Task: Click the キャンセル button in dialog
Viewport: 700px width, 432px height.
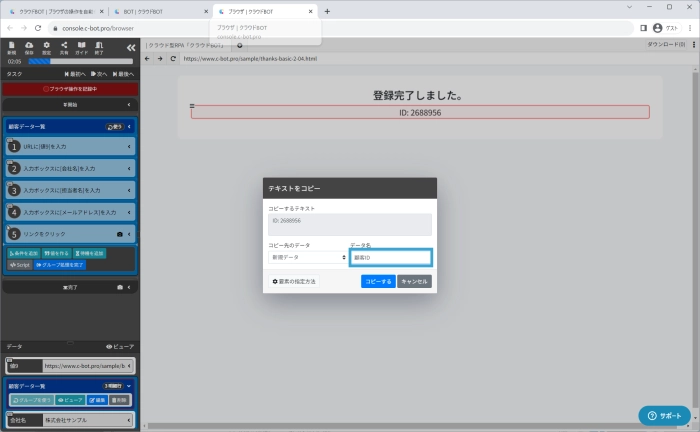Action: pos(414,282)
